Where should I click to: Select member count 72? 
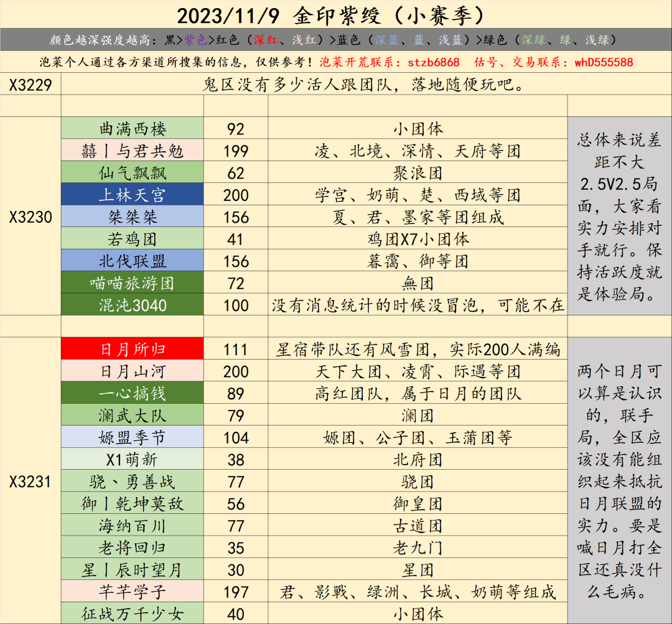[236, 283]
